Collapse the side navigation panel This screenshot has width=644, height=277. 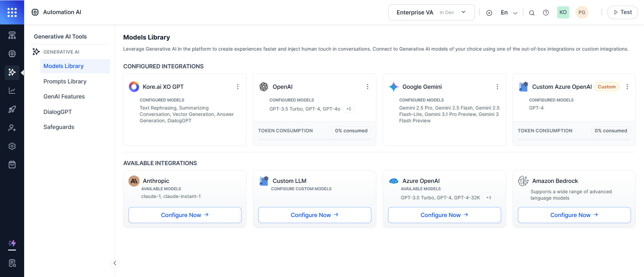click(115, 263)
